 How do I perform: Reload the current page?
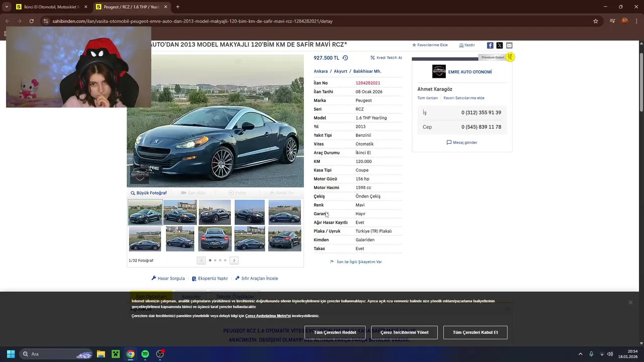pyautogui.click(x=31, y=21)
